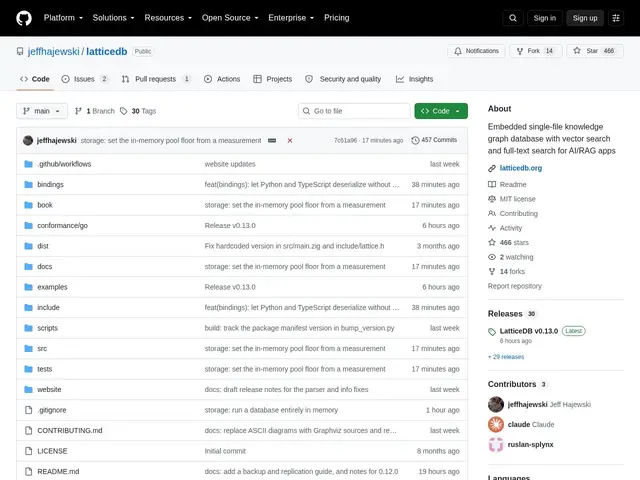
Task: Click the repository icon beside jeffhajewski
Action: [x=20, y=51]
